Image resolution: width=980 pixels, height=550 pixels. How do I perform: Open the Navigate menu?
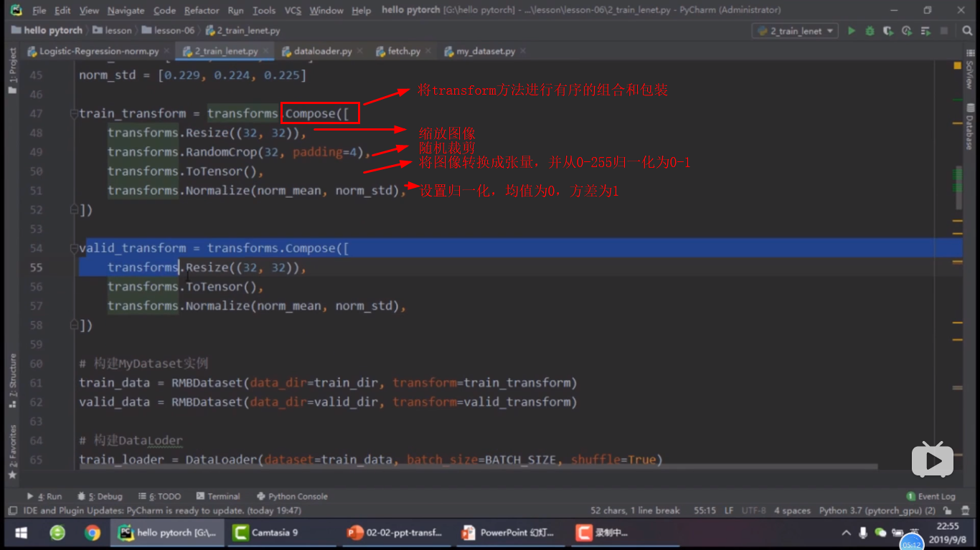click(126, 11)
